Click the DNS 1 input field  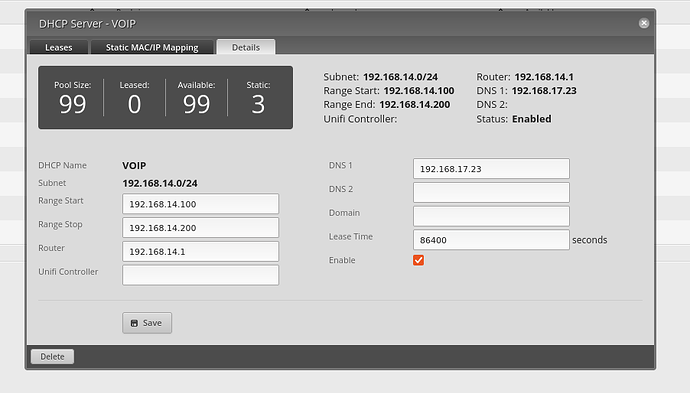click(491, 169)
